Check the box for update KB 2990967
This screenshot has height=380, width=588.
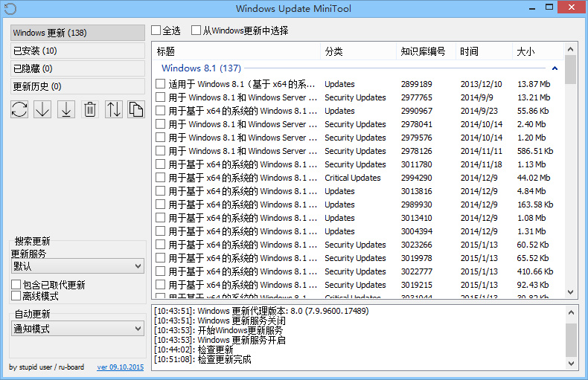(x=160, y=111)
